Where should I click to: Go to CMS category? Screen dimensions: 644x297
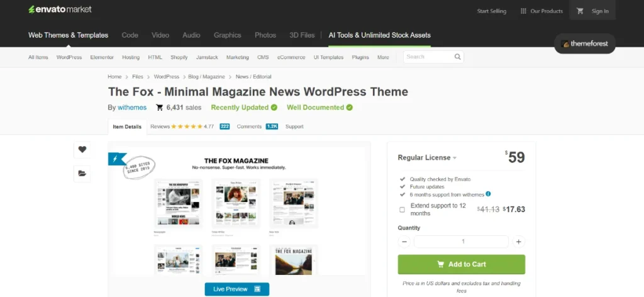pos(263,57)
